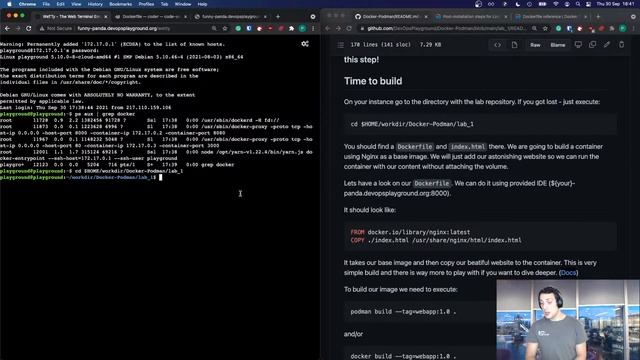
Task: Open the tab search arrow in the GitHub window
Action: point(633,17)
